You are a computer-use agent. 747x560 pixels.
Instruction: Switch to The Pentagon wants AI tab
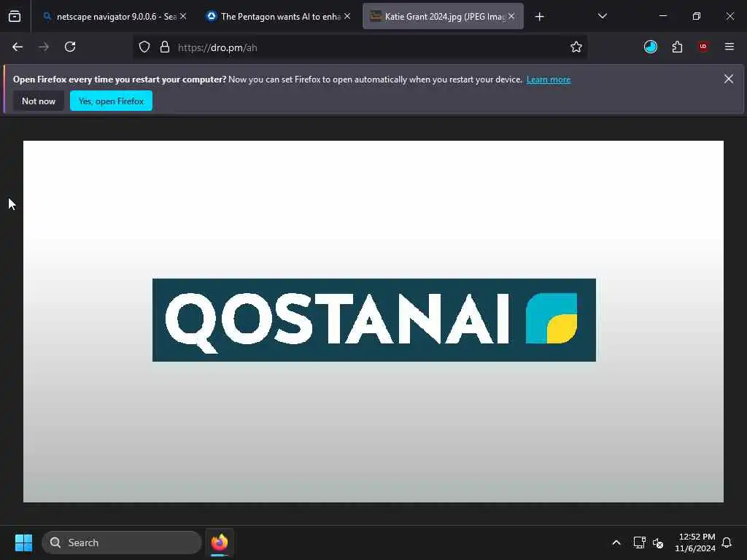pyautogui.click(x=279, y=17)
